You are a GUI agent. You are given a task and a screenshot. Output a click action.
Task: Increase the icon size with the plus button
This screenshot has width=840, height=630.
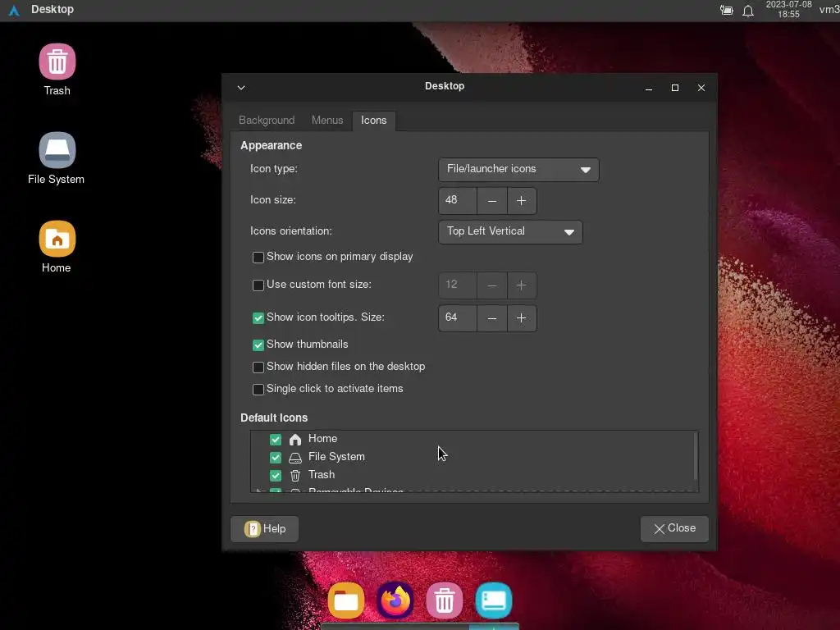click(x=521, y=200)
